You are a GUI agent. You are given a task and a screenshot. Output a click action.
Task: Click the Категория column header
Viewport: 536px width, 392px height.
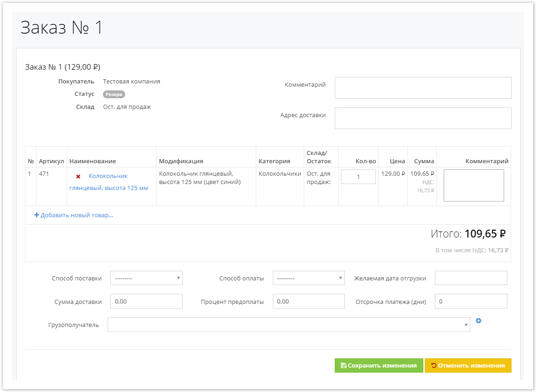coord(275,161)
